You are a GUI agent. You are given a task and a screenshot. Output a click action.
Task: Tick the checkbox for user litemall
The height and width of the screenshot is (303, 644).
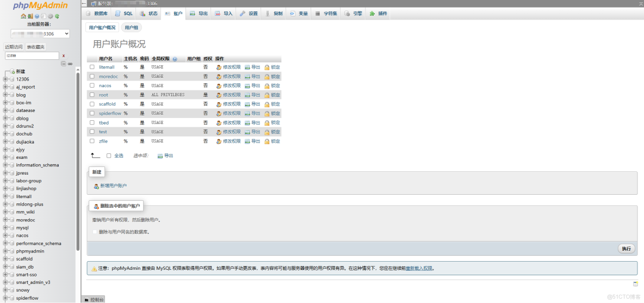click(92, 67)
